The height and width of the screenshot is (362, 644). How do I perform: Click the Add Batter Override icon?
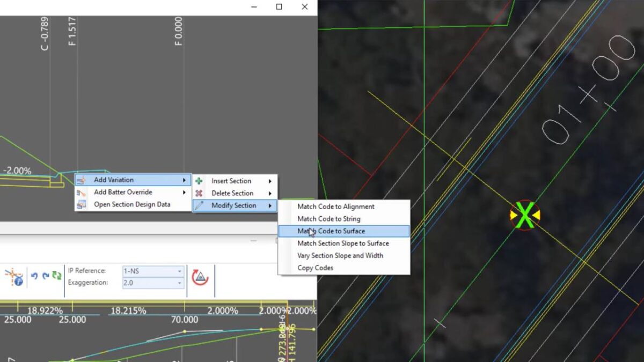coord(80,192)
